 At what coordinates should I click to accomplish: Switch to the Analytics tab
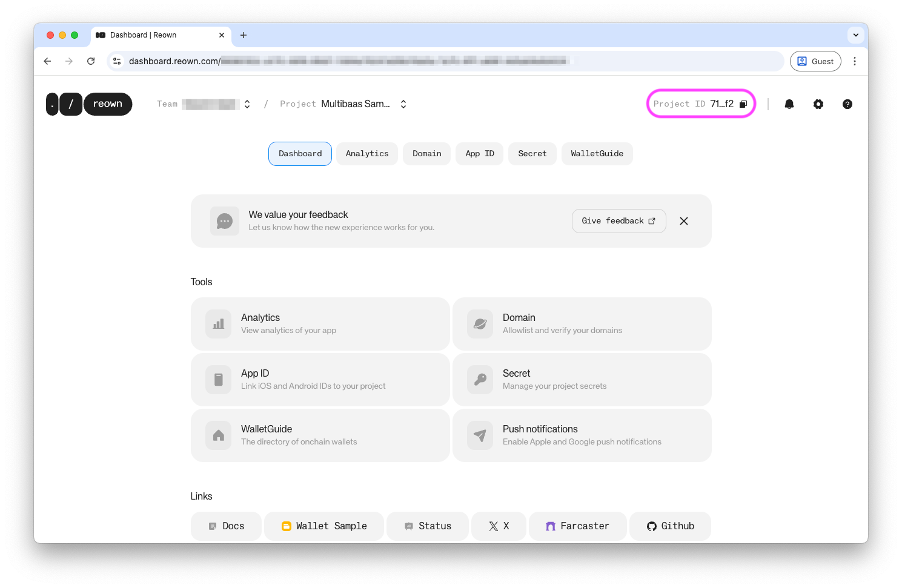click(366, 153)
